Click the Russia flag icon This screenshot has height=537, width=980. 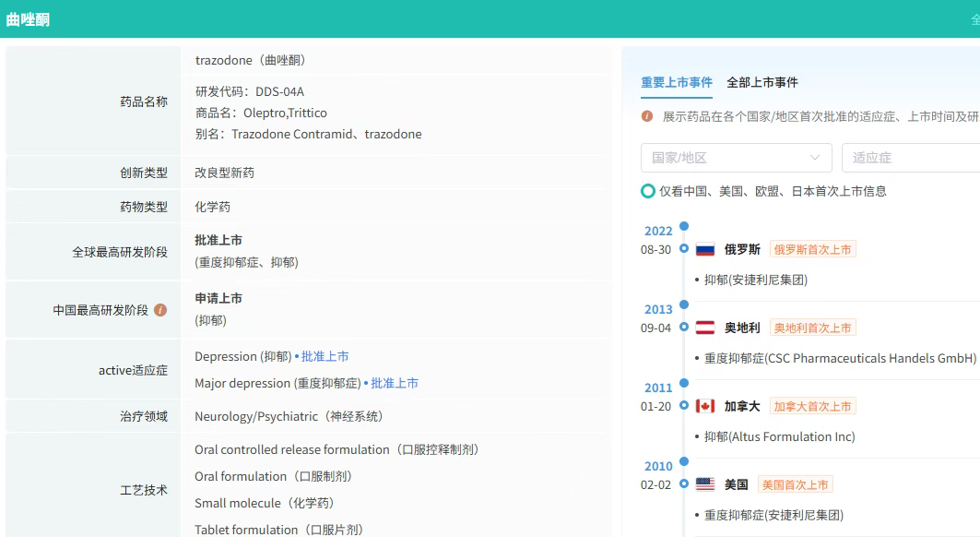[705, 249]
